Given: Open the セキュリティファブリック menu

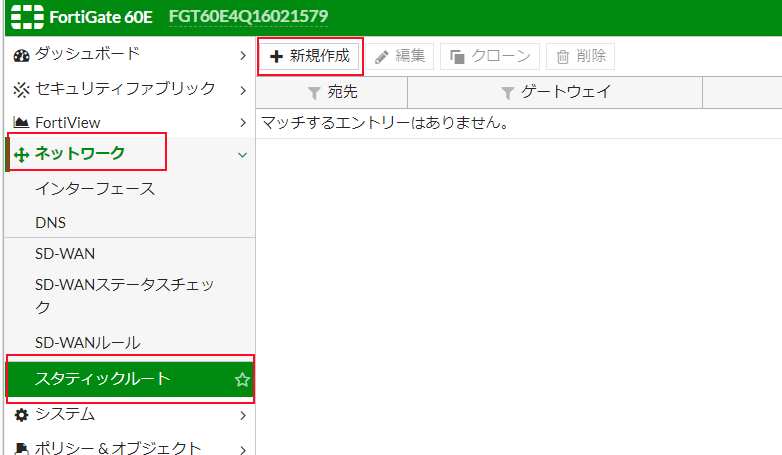Looking at the screenshot, I should coord(130,89).
